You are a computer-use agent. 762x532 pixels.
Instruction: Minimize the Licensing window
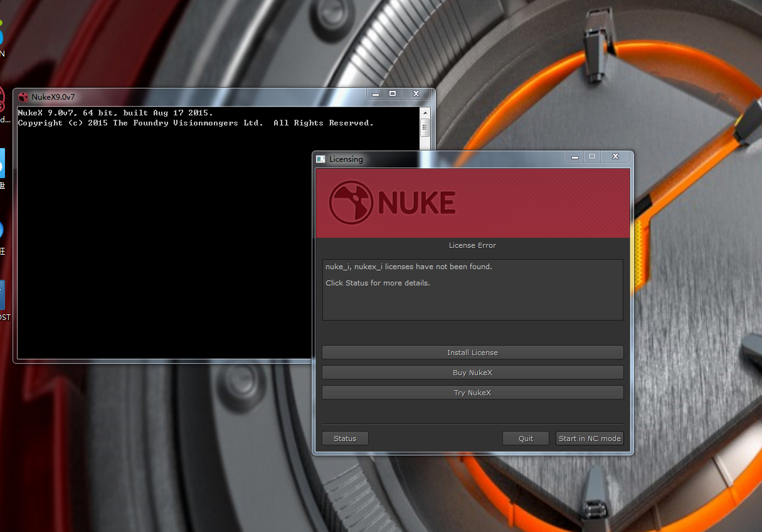574,156
